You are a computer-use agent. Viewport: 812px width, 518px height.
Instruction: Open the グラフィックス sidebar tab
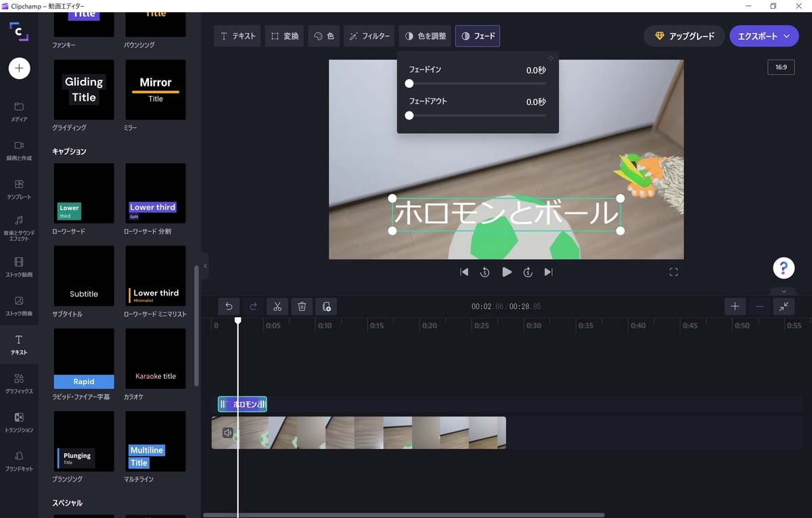(19, 383)
